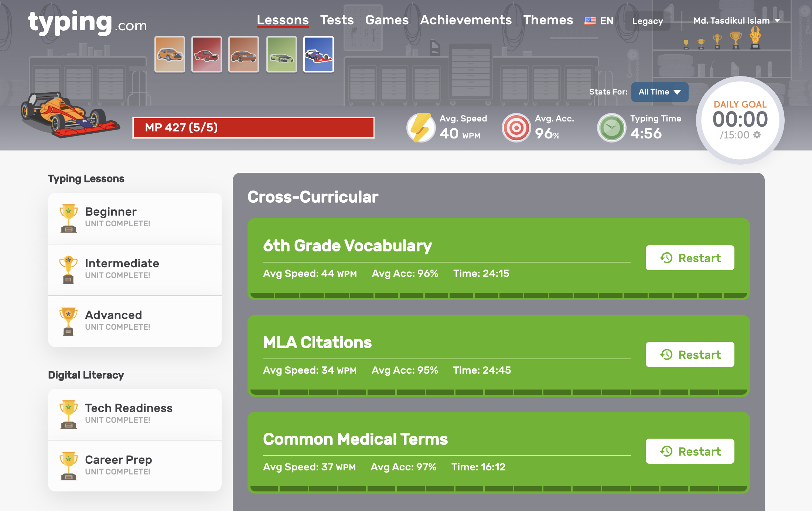This screenshot has height=511, width=812.
Task: Open the Tech Readiness unit
Action: (135, 414)
